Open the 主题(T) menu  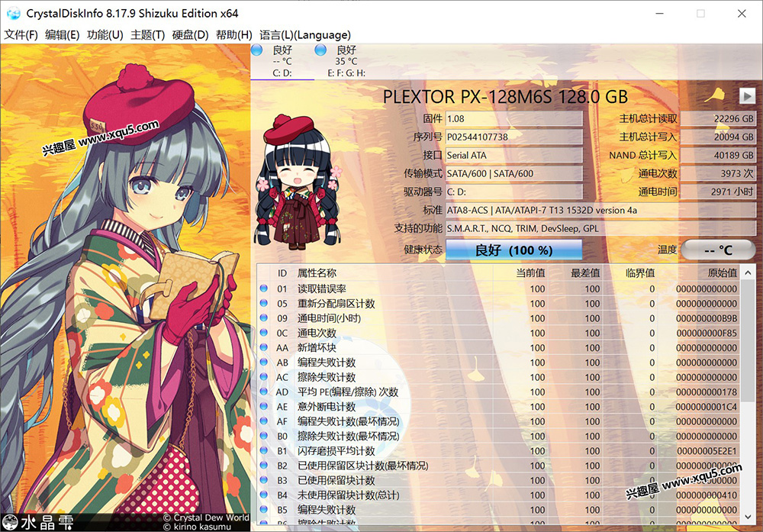click(x=147, y=35)
